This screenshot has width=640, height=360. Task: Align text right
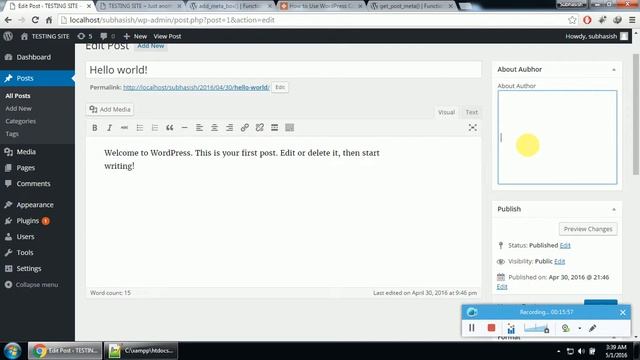point(229,128)
